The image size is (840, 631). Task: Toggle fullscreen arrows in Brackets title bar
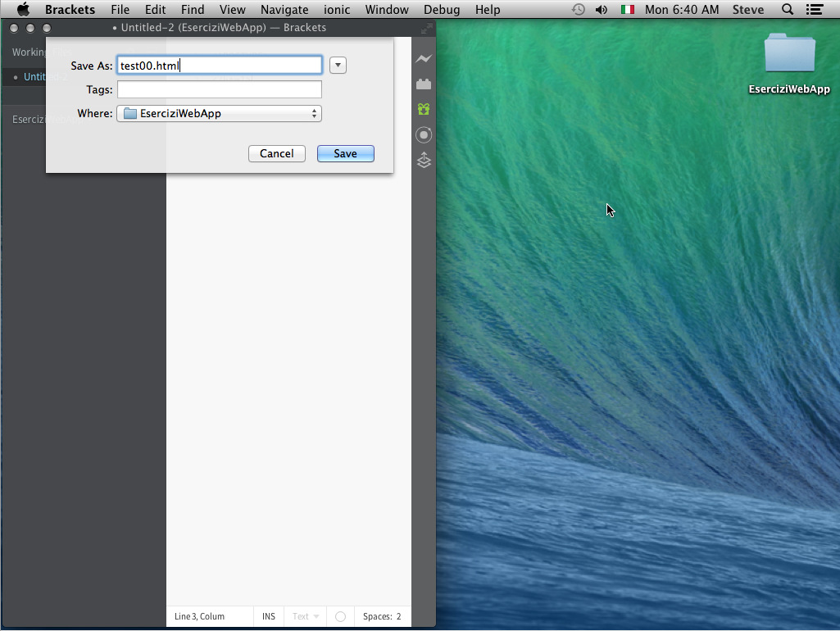(x=426, y=29)
